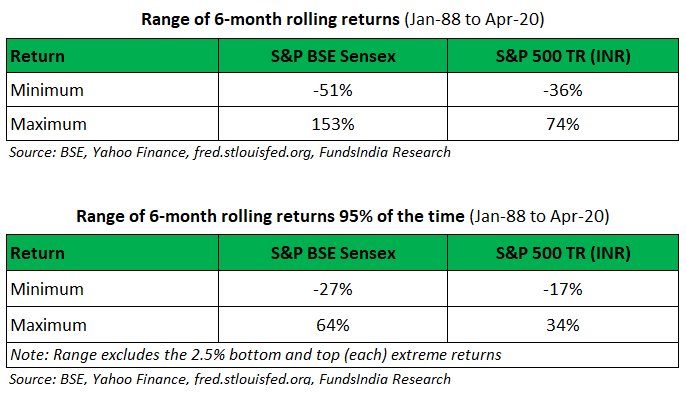Click the note about excluded extreme returns
This screenshot has height=393, width=686.
[256, 355]
